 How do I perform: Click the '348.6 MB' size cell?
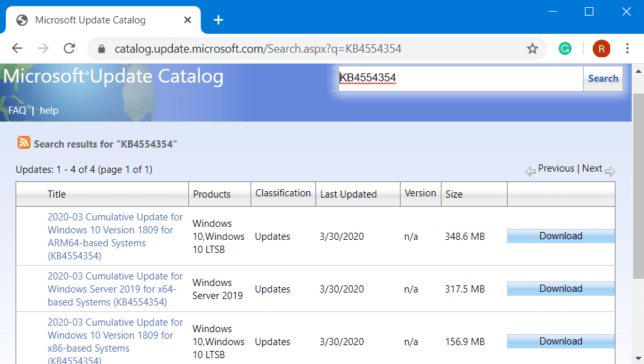coord(465,237)
